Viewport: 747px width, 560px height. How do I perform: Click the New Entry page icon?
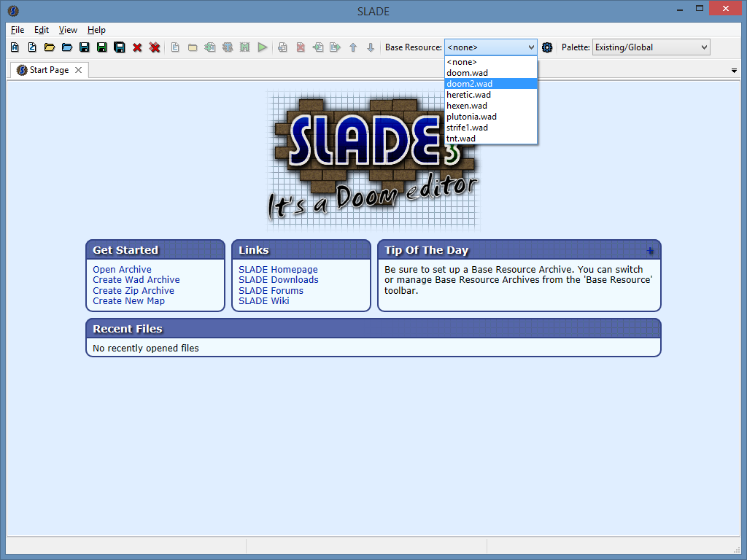pos(175,47)
